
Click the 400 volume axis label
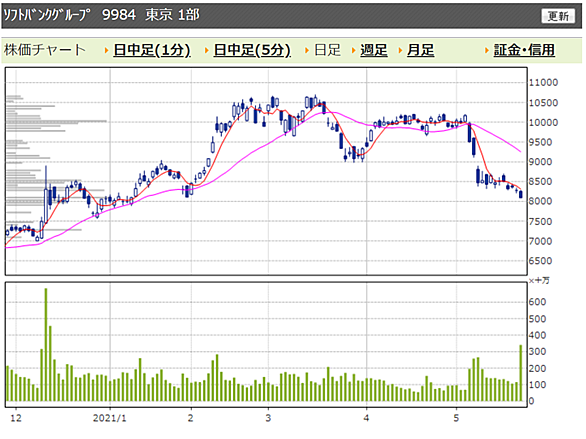tap(537, 336)
